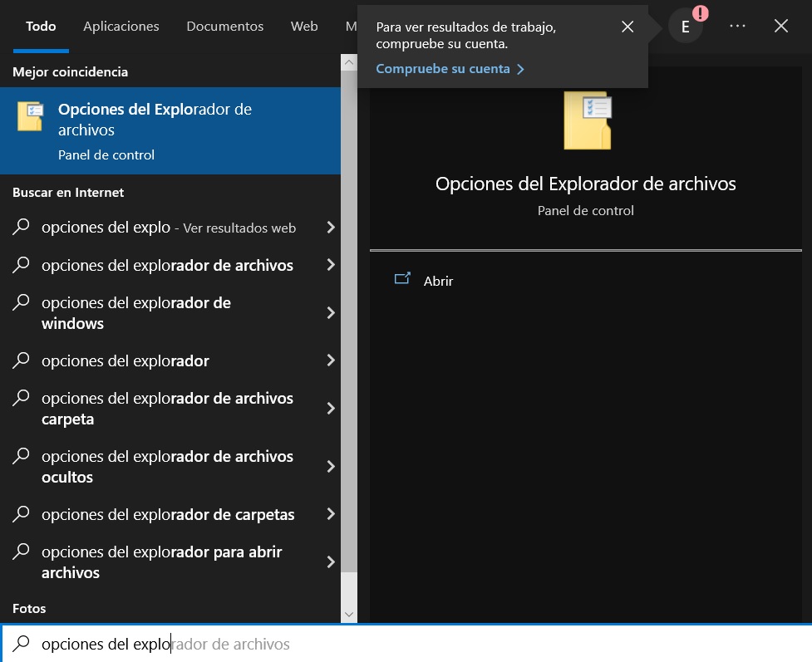Viewport: 812px width, 662px height.
Task: Close the search panel with the X
Action: pyautogui.click(x=781, y=26)
